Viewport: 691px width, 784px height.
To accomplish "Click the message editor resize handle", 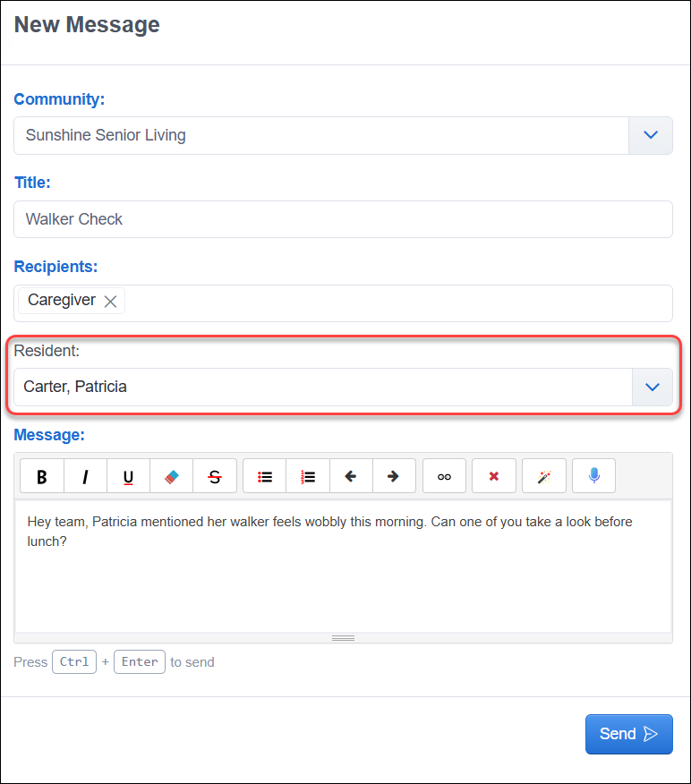I will pyautogui.click(x=343, y=638).
